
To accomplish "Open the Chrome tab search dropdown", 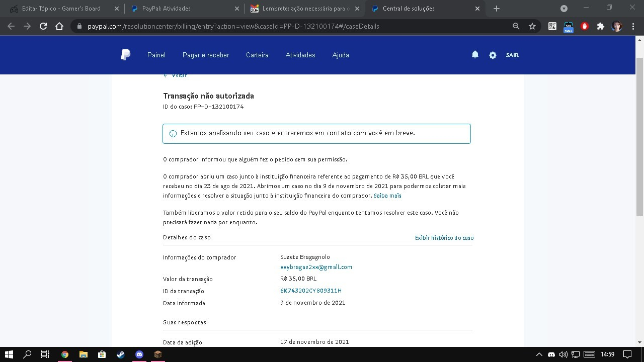I will pyautogui.click(x=564, y=9).
